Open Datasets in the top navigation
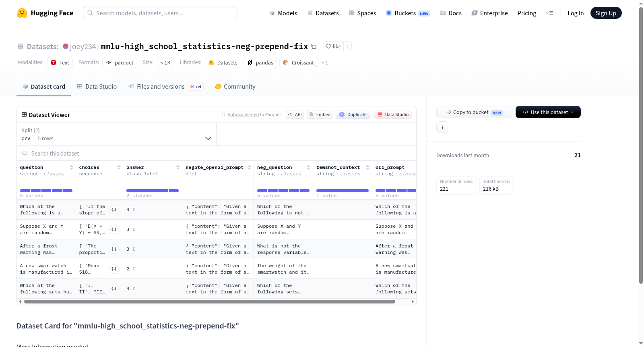Viewport: 644px width, 347px height. tap(323, 13)
